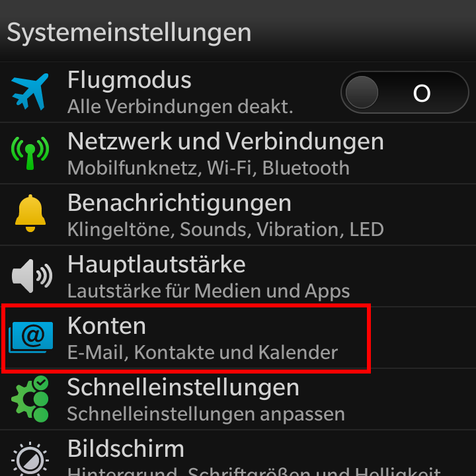Tap "E-Mail, Kontakte und Kalender" subtitle
476x476 pixels.
pos(202,352)
